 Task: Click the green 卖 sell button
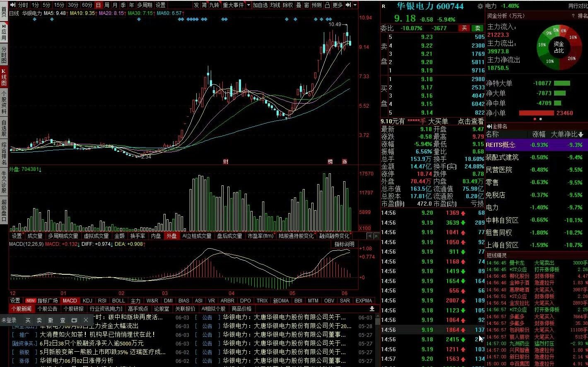coord(478,28)
